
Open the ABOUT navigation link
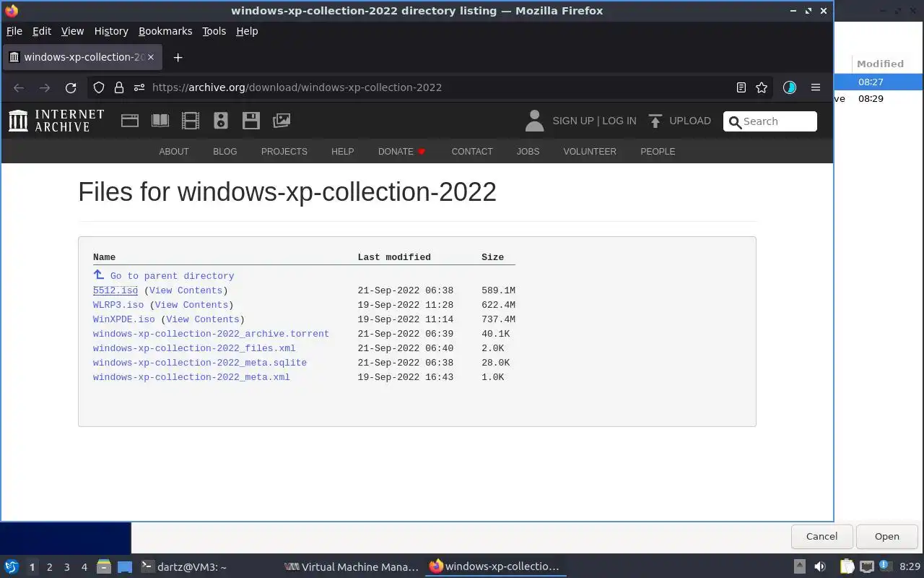pos(174,152)
